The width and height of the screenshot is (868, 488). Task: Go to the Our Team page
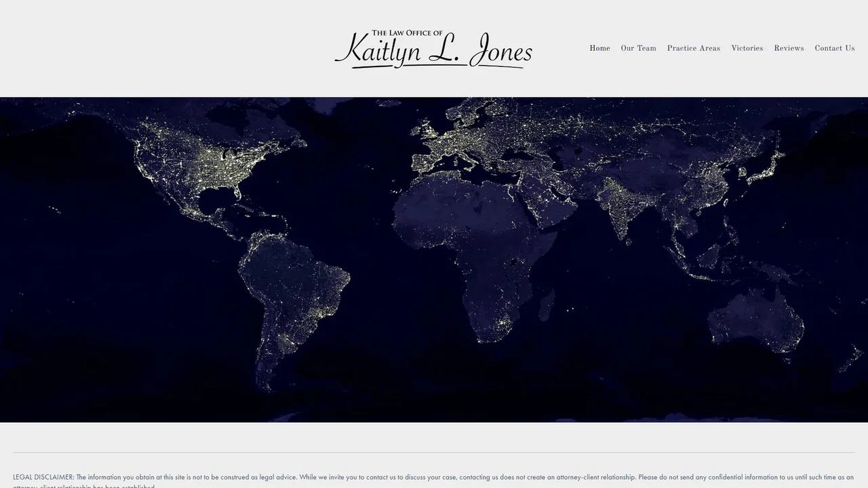click(638, 48)
